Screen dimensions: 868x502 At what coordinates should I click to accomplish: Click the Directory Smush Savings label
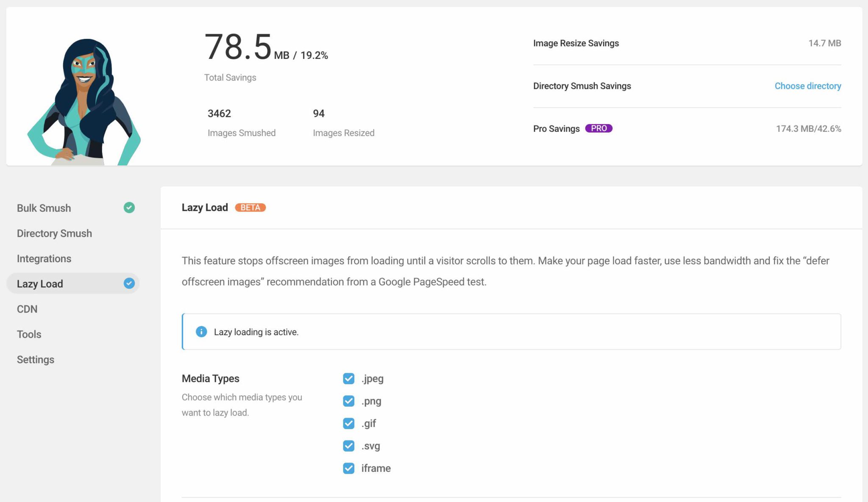[582, 86]
